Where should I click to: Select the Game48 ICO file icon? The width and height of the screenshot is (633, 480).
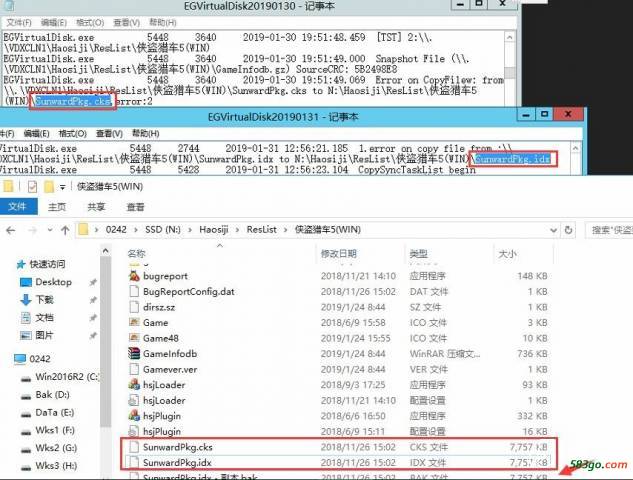(134, 338)
